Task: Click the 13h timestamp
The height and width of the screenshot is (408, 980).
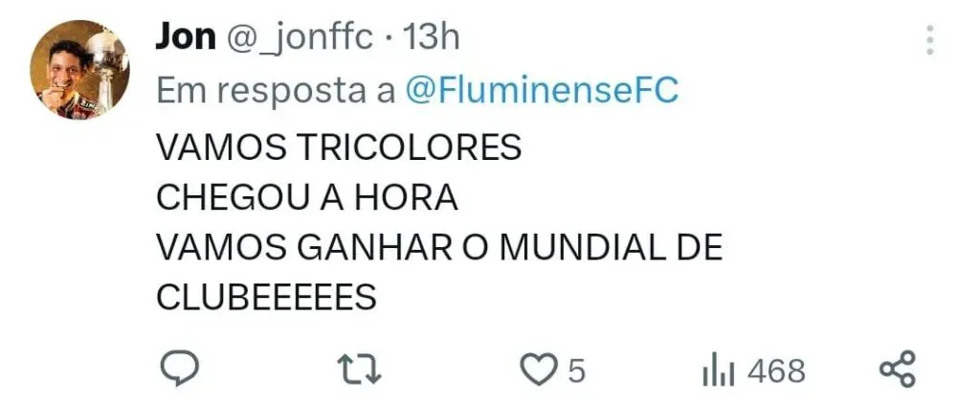Action: point(432,39)
